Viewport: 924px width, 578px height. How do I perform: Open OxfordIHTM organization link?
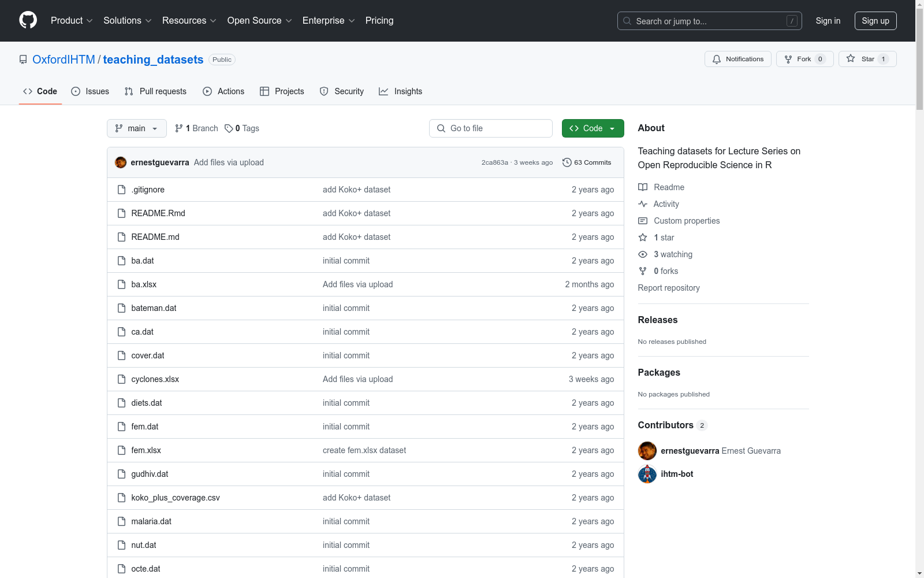click(x=64, y=60)
